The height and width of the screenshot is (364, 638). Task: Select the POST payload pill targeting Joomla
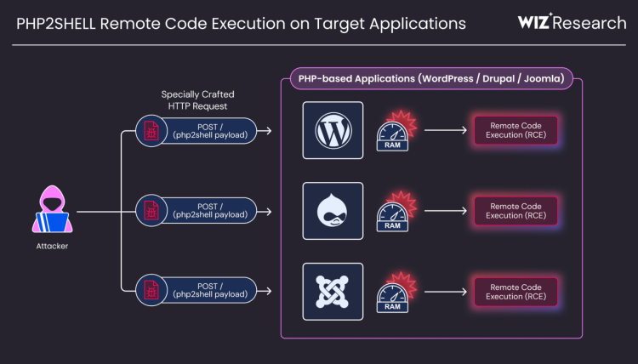[197, 290]
